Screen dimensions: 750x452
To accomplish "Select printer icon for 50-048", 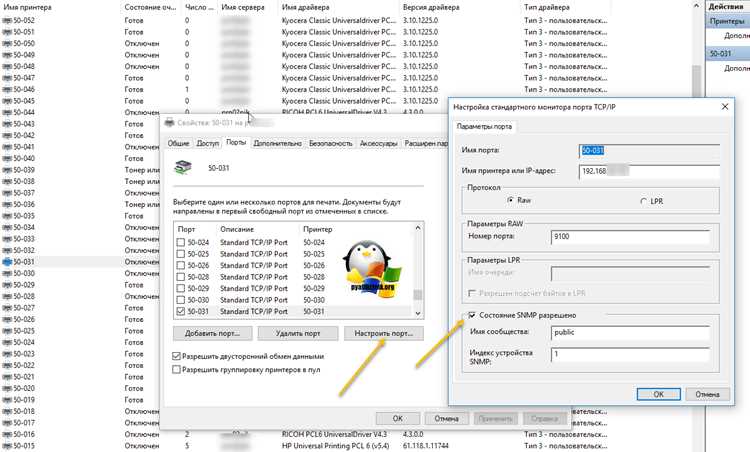I will tap(7, 66).
